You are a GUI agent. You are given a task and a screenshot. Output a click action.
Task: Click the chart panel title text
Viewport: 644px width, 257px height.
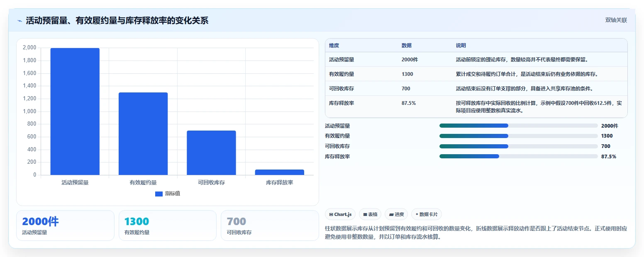(x=117, y=20)
